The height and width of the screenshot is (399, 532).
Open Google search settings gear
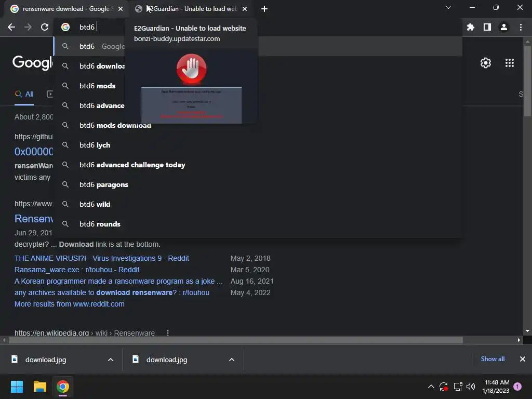coord(486,63)
